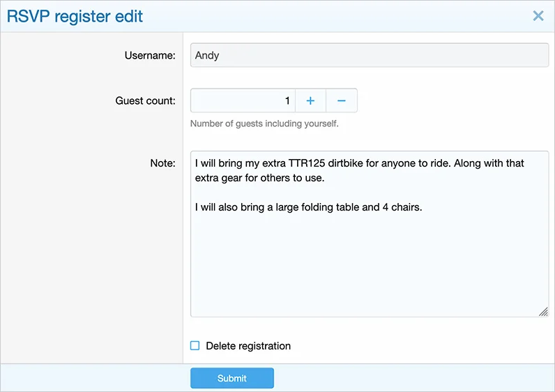Click the Delete registration label text
The width and height of the screenshot is (555, 392).
pyautogui.click(x=248, y=346)
